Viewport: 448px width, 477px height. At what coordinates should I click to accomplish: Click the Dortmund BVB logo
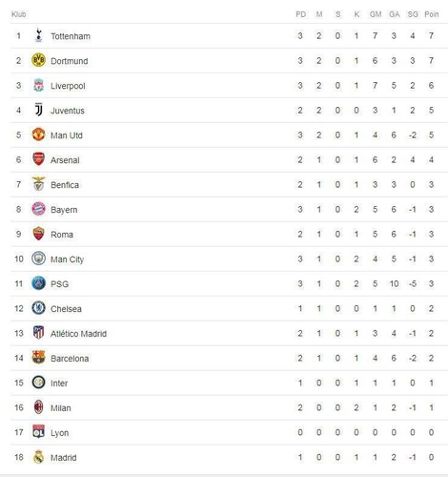click(x=38, y=60)
